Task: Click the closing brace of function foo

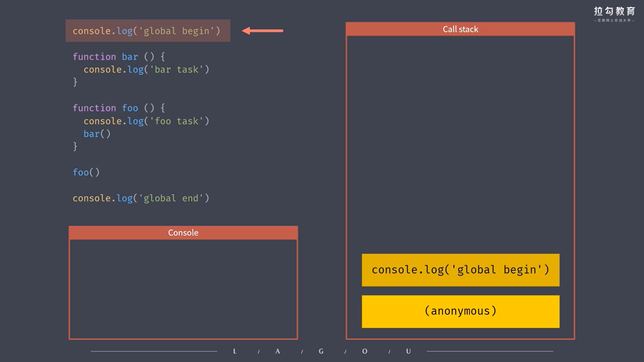Action: coord(75,146)
